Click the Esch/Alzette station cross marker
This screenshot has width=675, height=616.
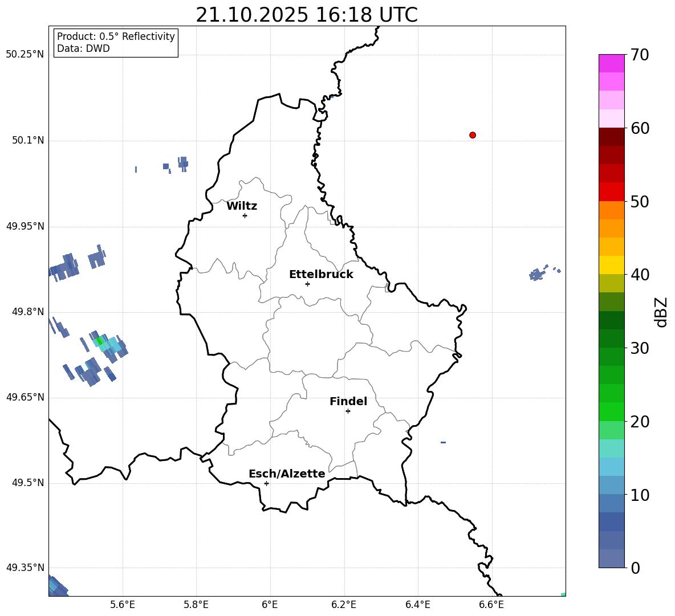tap(266, 483)
